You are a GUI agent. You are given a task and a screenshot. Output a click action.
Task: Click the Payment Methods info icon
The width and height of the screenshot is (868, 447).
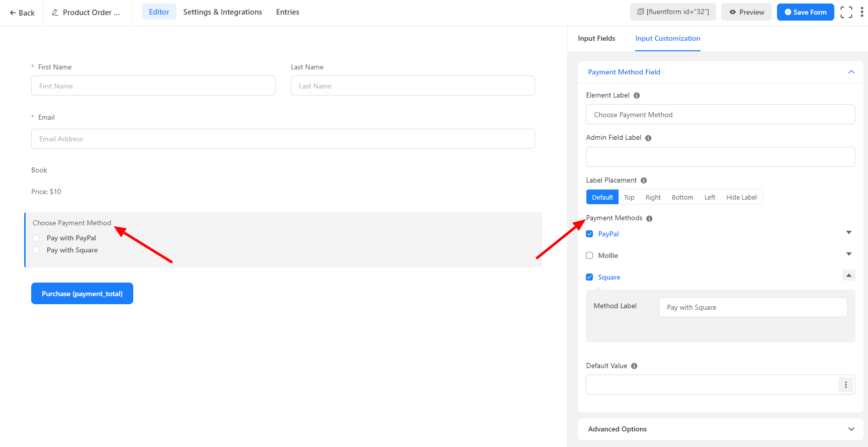pos(649,219)
